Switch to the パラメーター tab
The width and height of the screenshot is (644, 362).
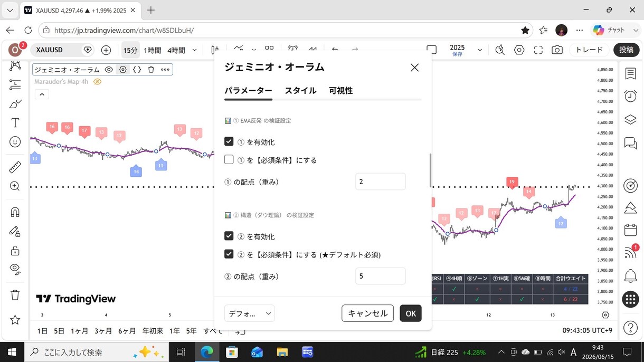248,91
